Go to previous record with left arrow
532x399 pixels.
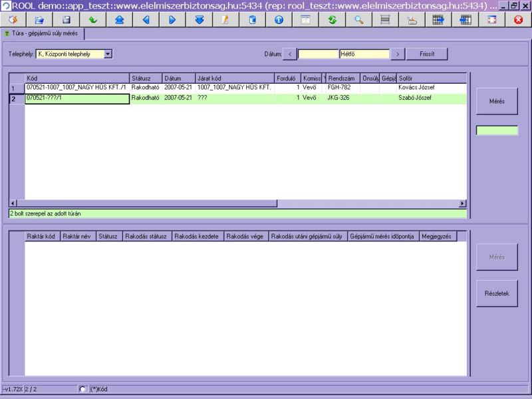tap(146, 20)
